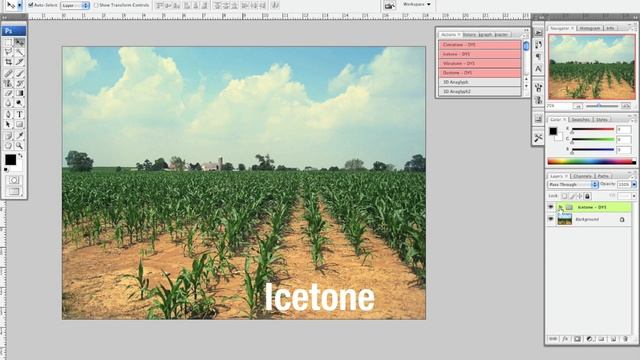Image resolution: width=640 pixels, height=360 pixels.
Task: Select the Eraser tool
Action: point(9,93)
